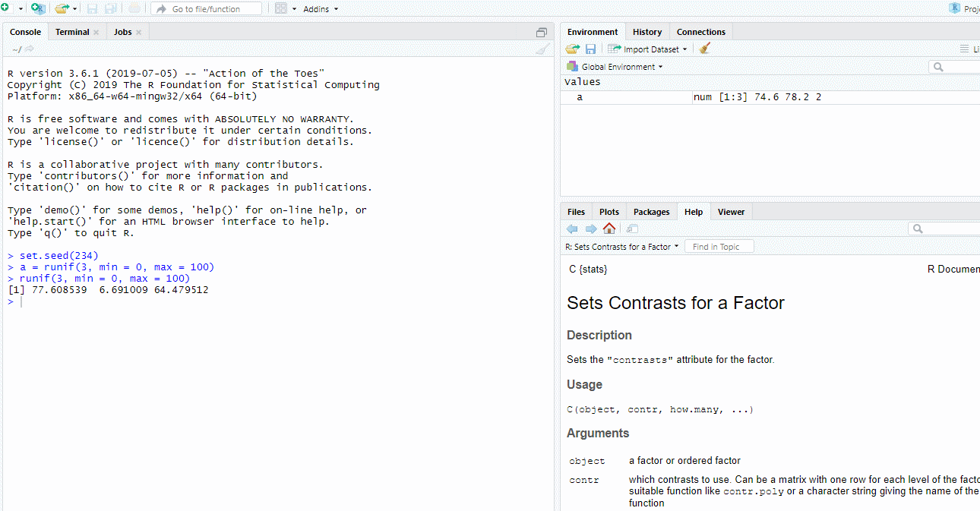Click the console input prompt line
Viewport: 980px width, 511px height.
click(277, 301)
